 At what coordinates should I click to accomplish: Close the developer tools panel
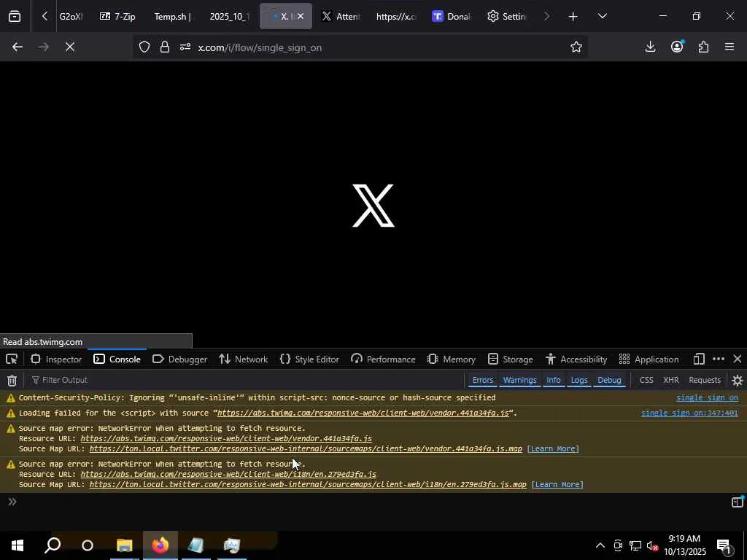[x=737, y=359]
